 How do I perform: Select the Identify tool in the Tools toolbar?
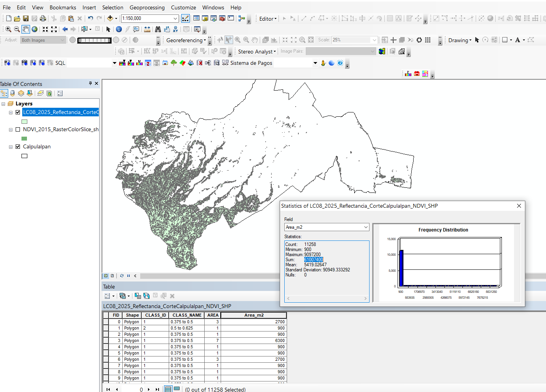119,29
